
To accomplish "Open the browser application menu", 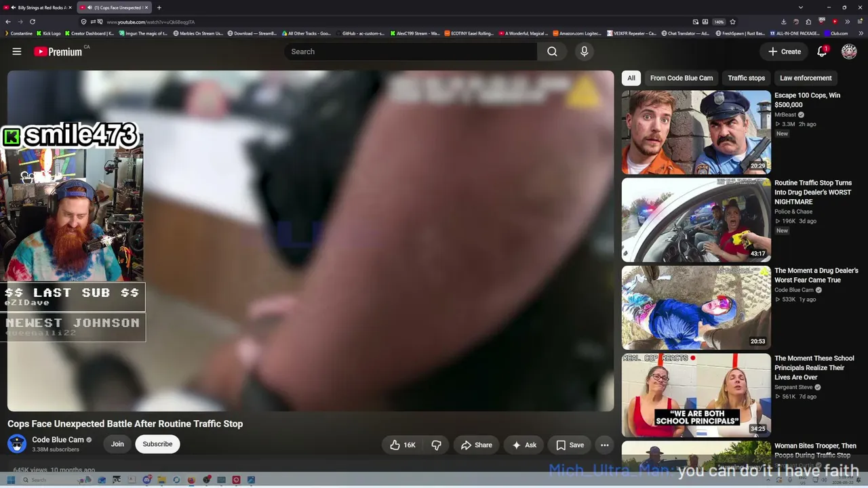I will coord(859,22).
